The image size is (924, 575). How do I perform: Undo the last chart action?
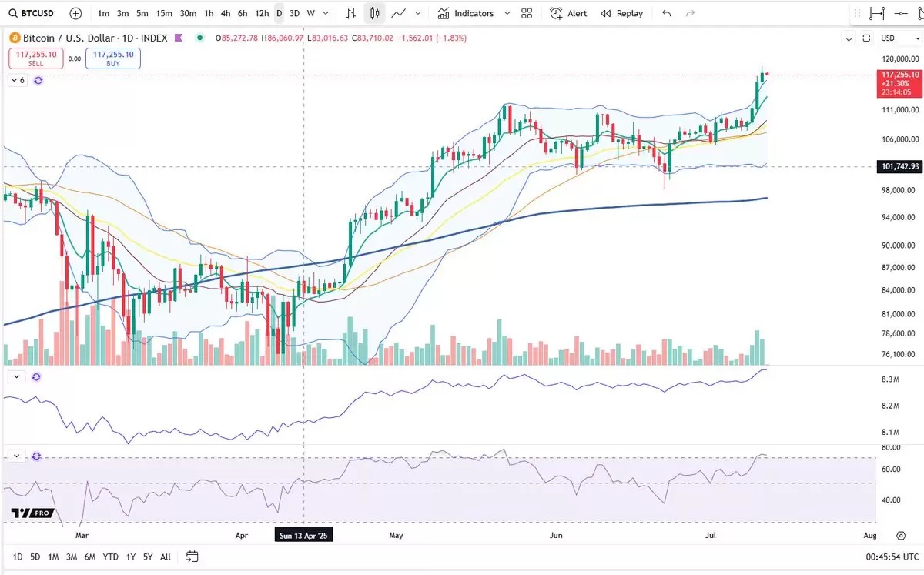click(667, 13)
